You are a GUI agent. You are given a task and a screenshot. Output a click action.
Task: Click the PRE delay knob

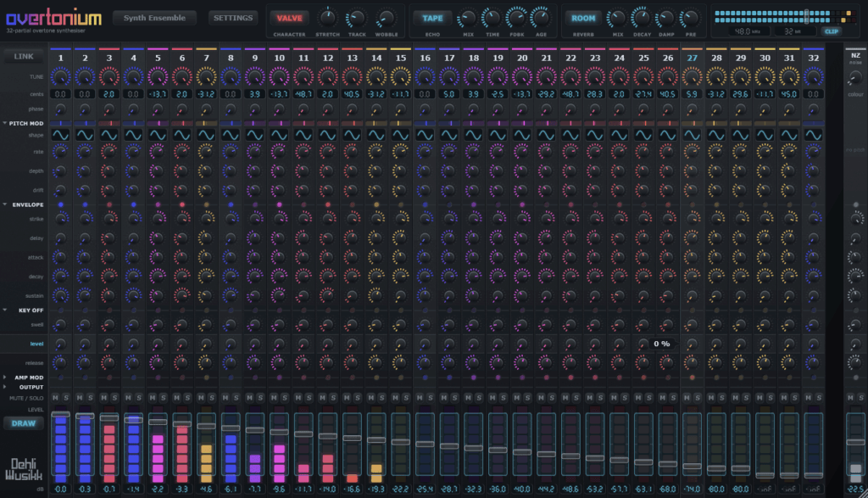[690, 19]
